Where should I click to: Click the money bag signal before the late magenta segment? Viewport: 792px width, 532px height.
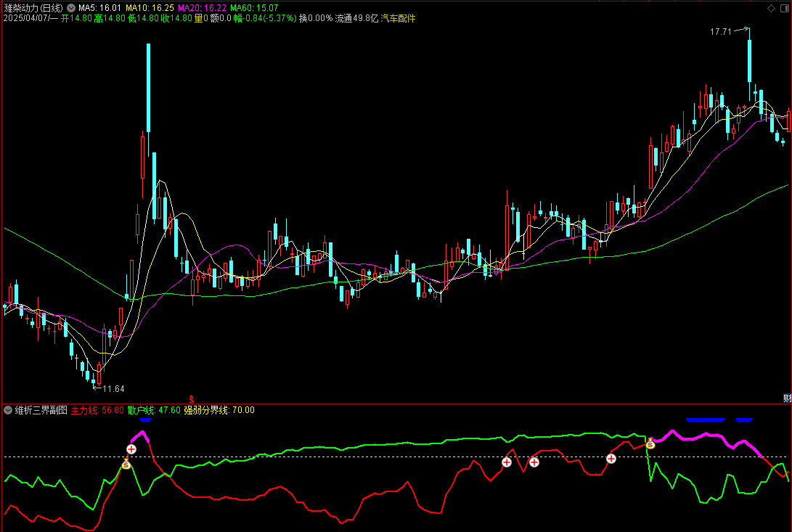point(650,443)
